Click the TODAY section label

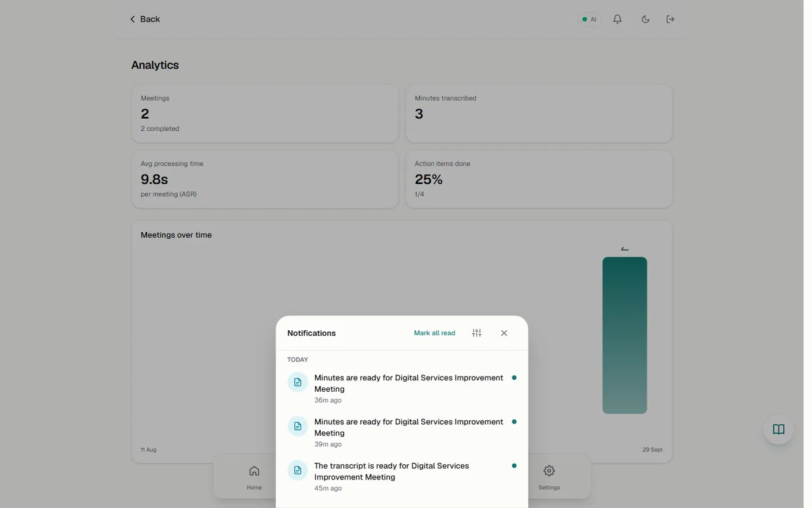tap(298, 359)
